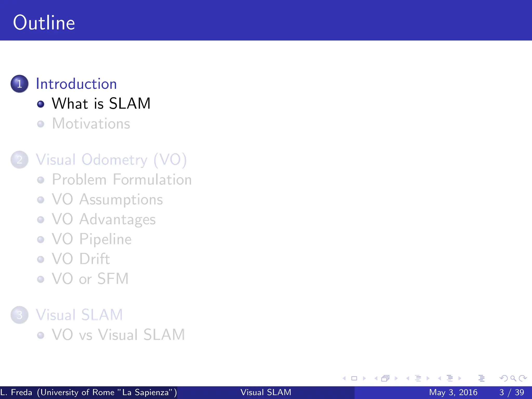Click the May 3, 2016 date
Viewport: 532px width, 399px height.
tap(453, 392)
